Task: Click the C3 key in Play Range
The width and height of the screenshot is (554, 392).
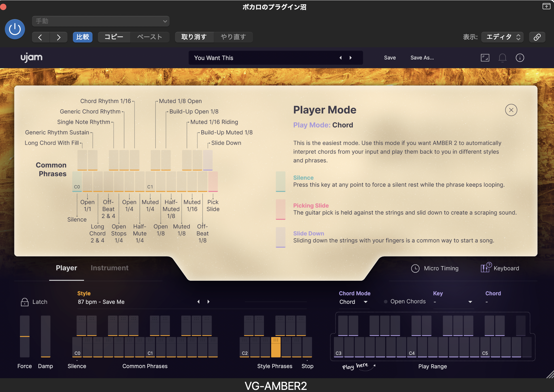Action: pyautogui.click(x=338, y=347)
